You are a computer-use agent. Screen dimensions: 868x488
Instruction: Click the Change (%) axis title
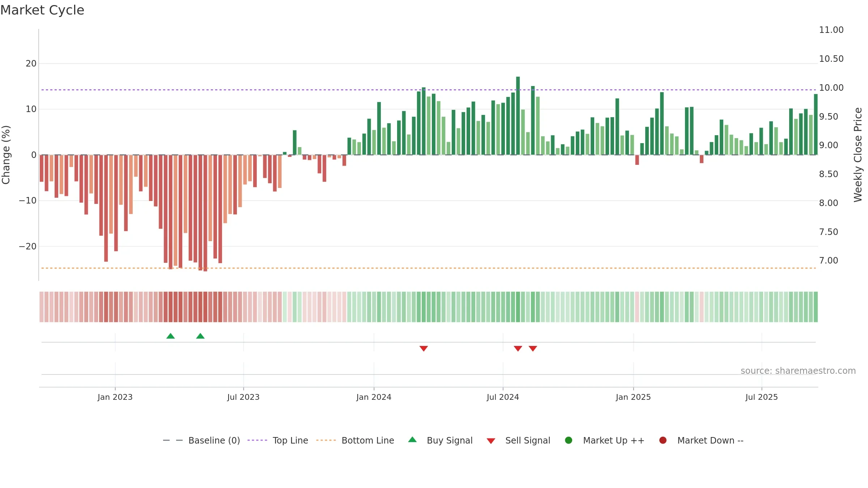[6, 155]
